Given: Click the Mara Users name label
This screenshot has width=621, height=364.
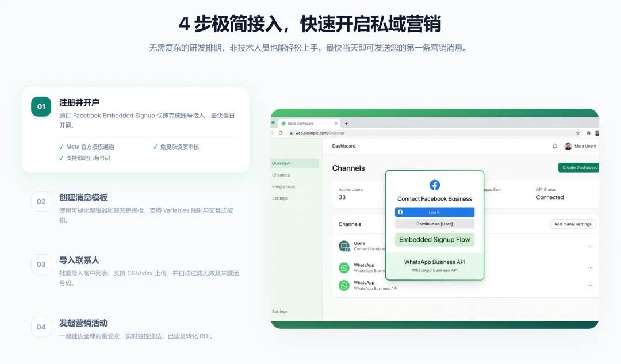Looking at the screenshot, I should 585,146.
